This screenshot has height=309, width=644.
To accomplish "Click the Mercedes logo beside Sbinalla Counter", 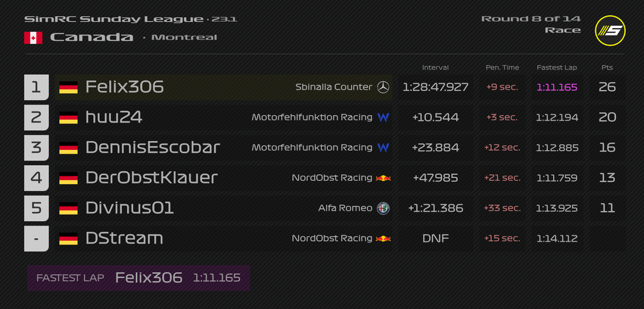I will [x=383, y=87].
